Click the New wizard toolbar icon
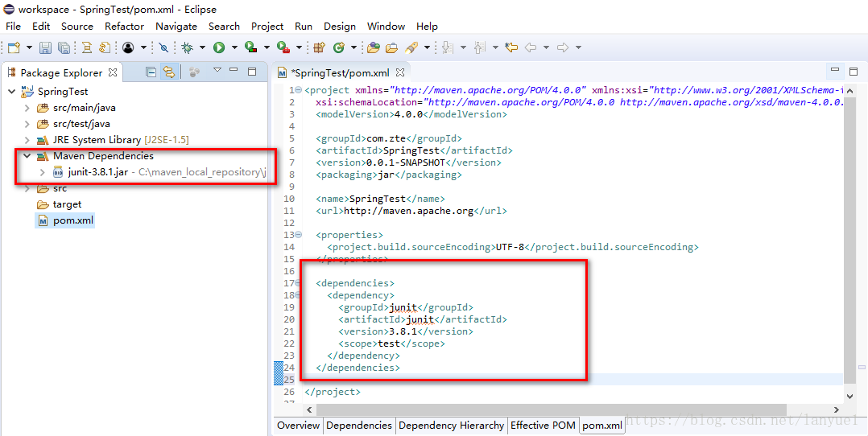This screenshot has height=436, width=868. tap(14, 47)
